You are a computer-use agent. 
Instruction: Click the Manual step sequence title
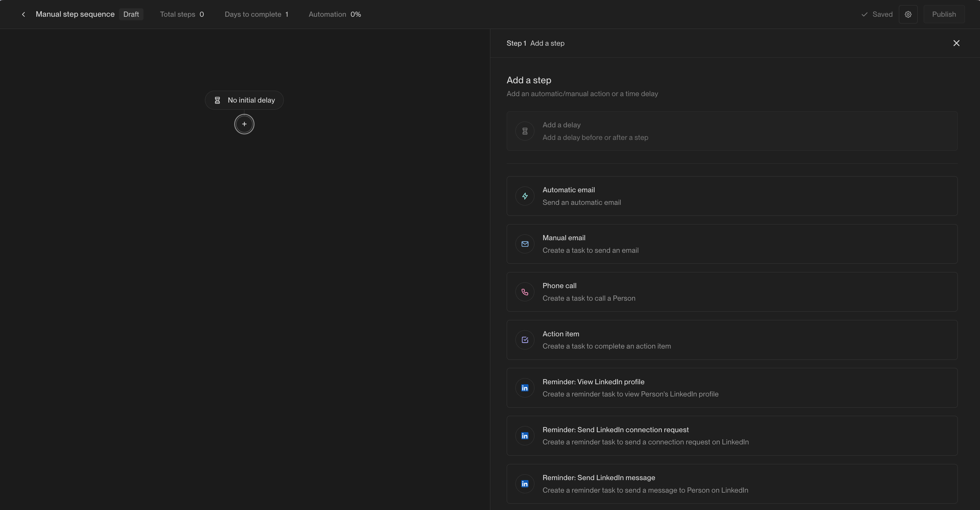[75, 14]
